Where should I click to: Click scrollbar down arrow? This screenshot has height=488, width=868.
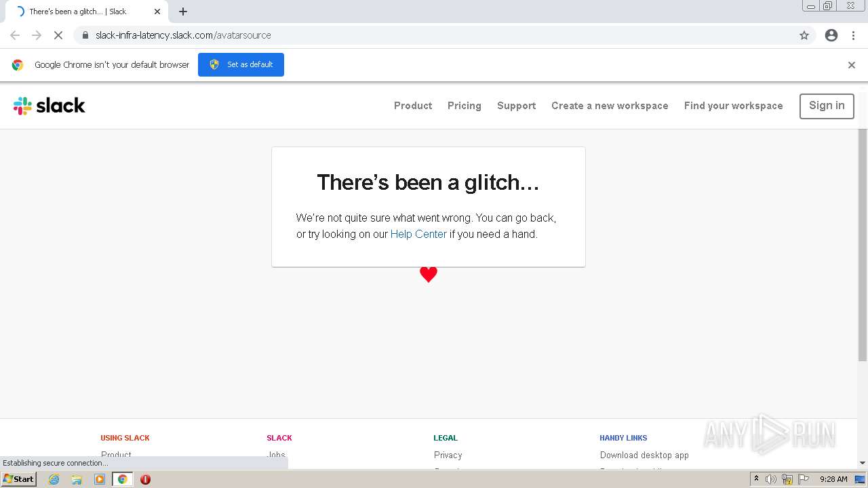coord(863,463)
